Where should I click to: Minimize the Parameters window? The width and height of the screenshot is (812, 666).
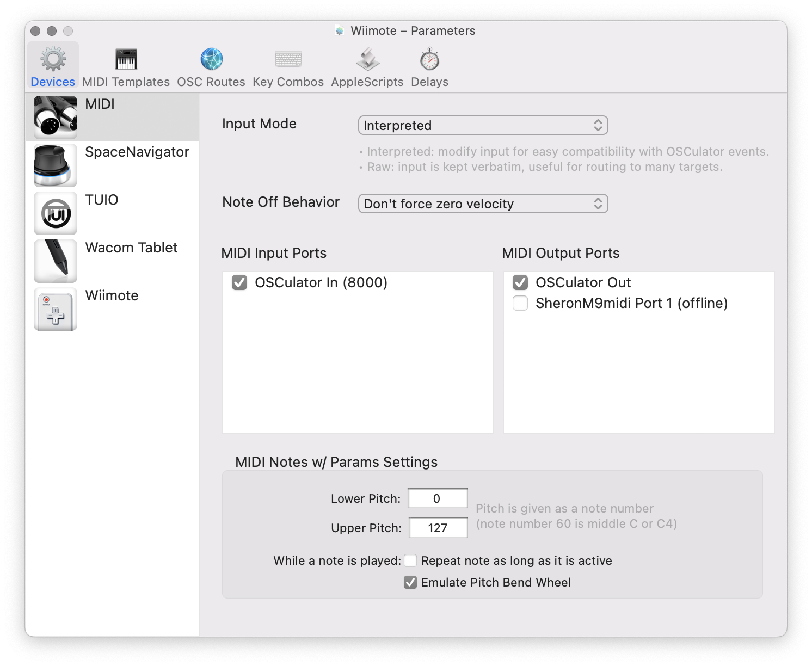[x=52, y=31]
